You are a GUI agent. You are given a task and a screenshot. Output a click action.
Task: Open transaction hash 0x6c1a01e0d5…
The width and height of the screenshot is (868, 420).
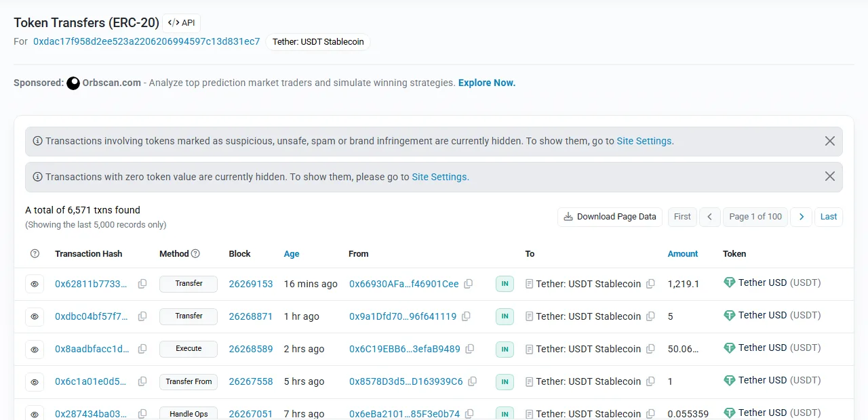click(x=91, y=381)
